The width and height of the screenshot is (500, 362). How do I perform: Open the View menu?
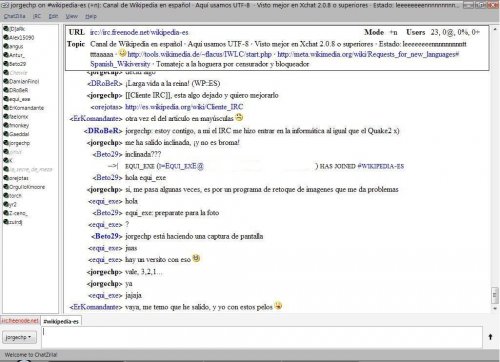[71, 16]
